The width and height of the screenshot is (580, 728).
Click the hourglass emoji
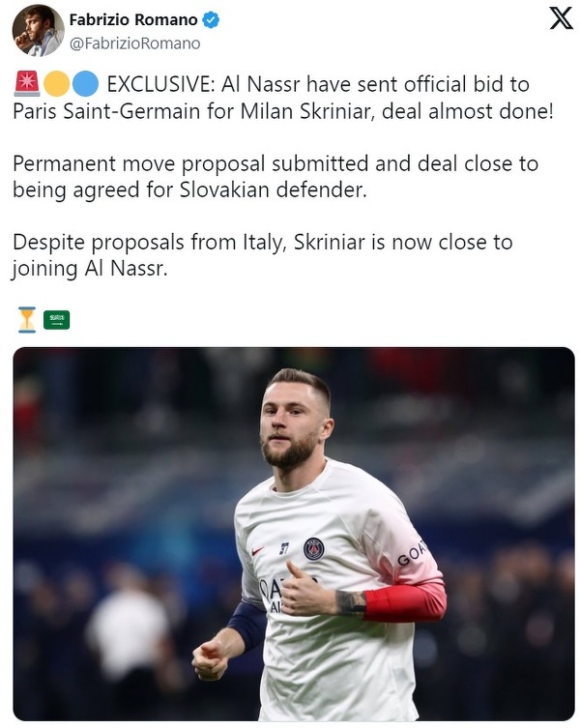pyautogui.click(x=26, y=318)
